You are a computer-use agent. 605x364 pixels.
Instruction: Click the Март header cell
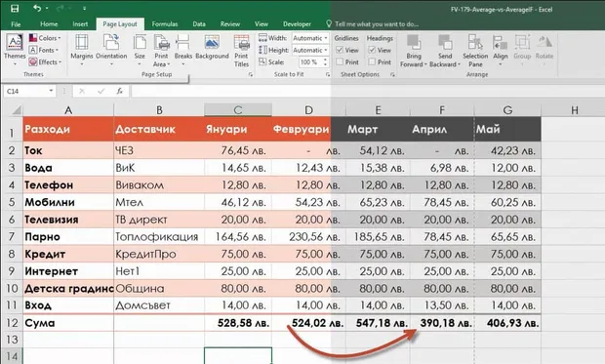point(378,129)
